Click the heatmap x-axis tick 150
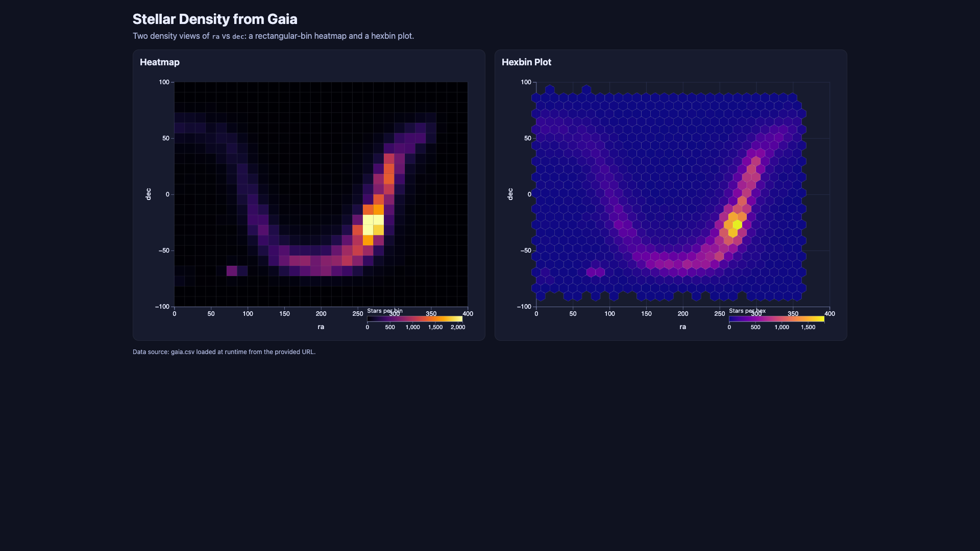This screenshot has height=551, width=980. (x=284, y=314)
